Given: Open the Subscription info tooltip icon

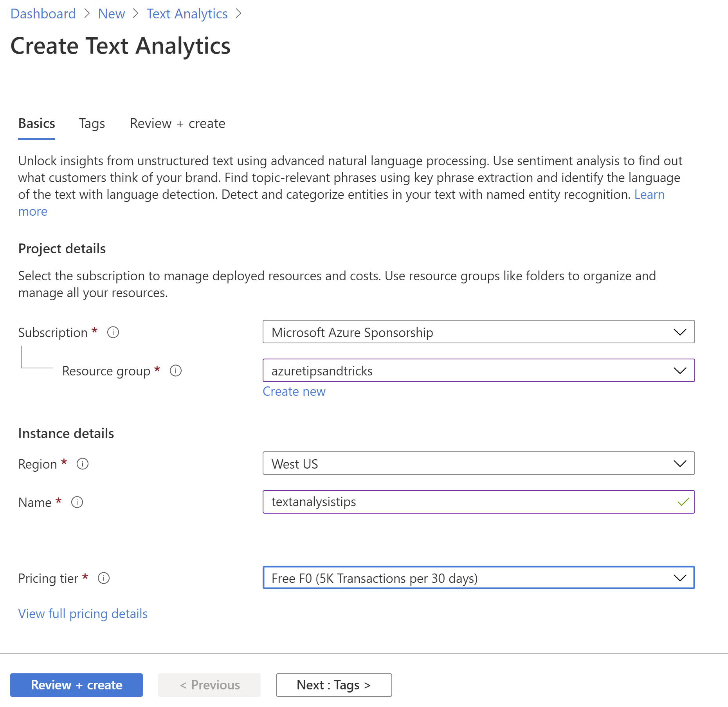Looking at the screenshot, I should pyautogui.click(x=113, y=332).
